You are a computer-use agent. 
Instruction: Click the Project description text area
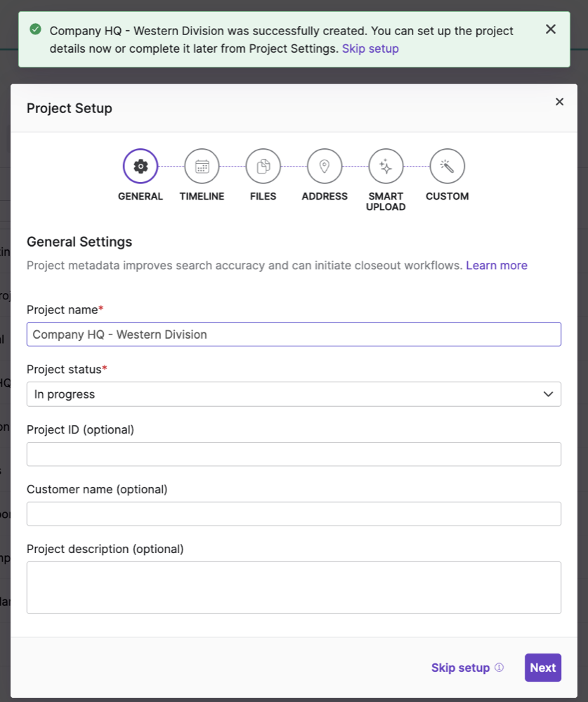(x=294, y=587)
